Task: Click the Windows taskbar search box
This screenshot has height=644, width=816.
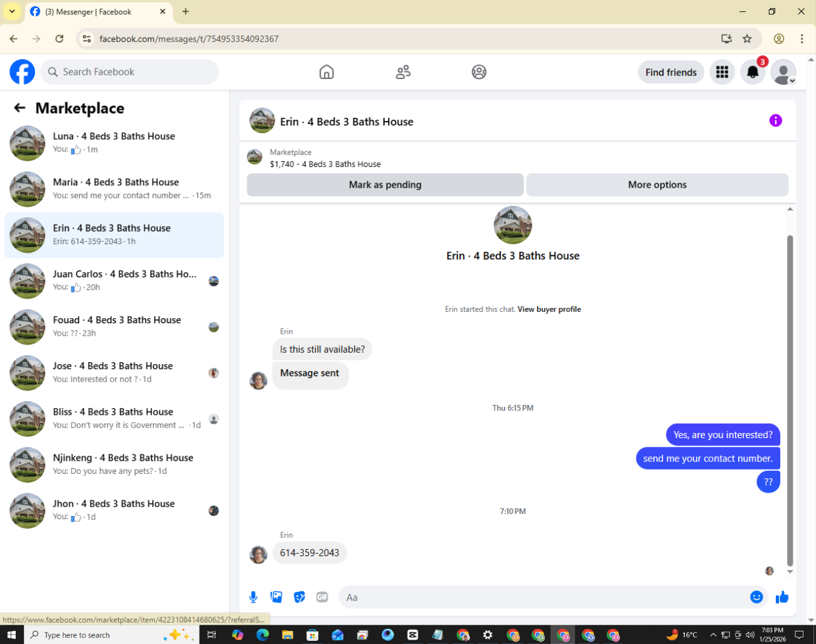Action: [112, 635]
